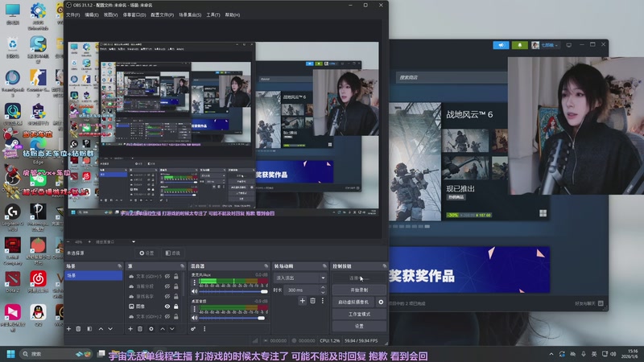Open OBS 设置 button in Controls
Viewport: 644px width, 362px height.
359,326
